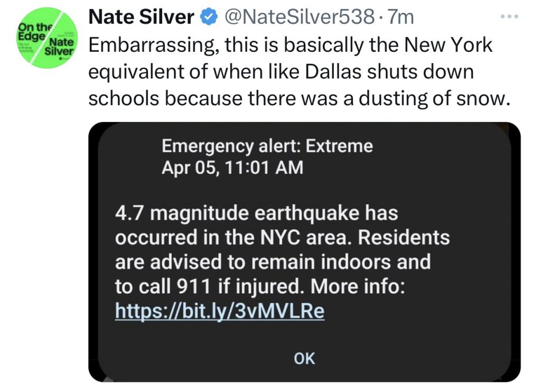Viewport: 541px width, 392px height.
Task: Click the 'Emergency alert: Extreme' heading
Action: click(x=267, y=146)
